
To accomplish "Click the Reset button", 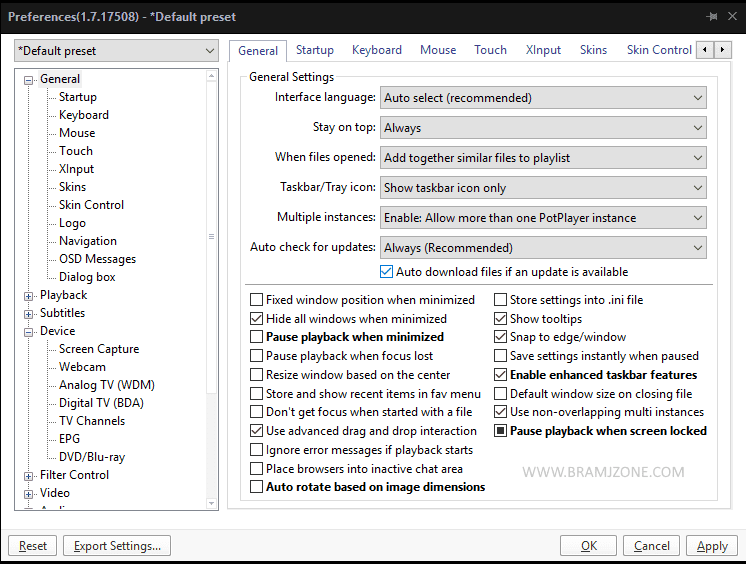I will [32, 545].
